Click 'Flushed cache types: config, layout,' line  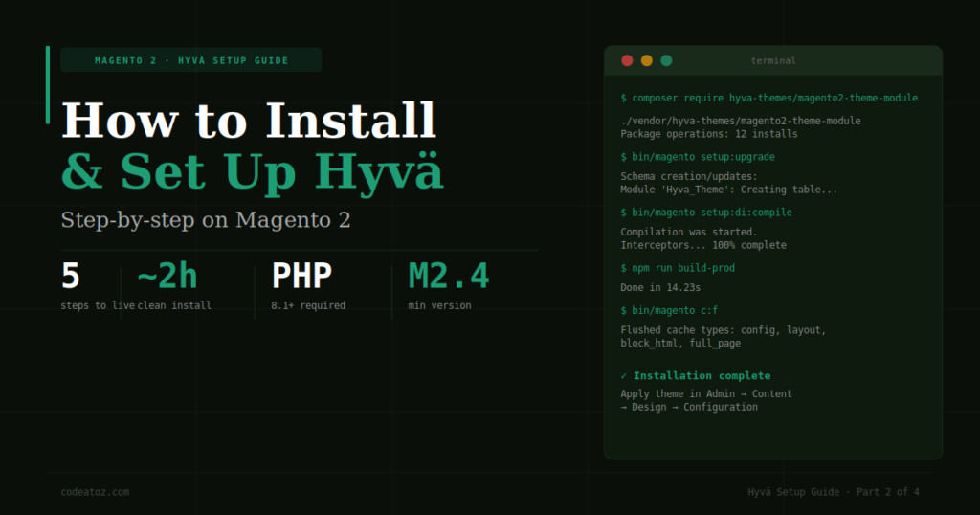pyautogui.click(x=724, y=330)
